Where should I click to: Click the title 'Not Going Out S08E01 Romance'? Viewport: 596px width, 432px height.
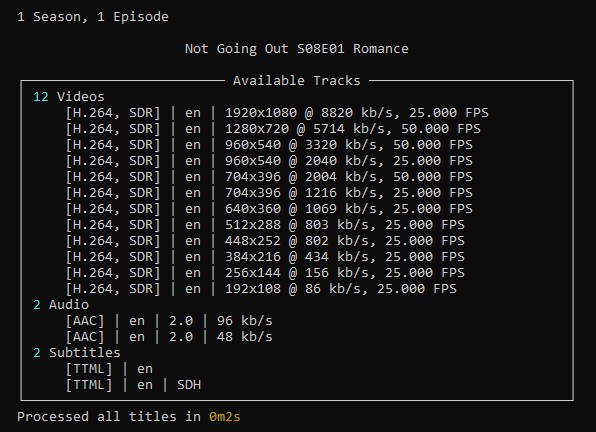pyautogui.click(x=297, y=49)
